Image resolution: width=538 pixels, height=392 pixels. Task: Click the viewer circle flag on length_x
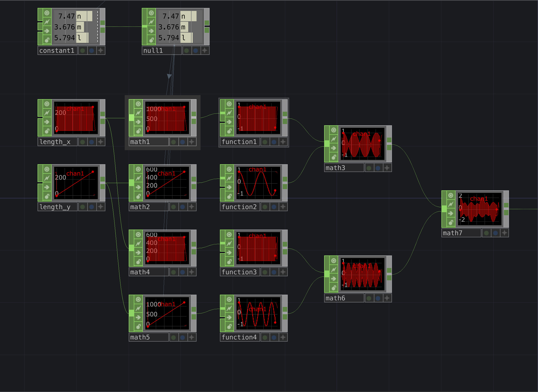(47, 104)
